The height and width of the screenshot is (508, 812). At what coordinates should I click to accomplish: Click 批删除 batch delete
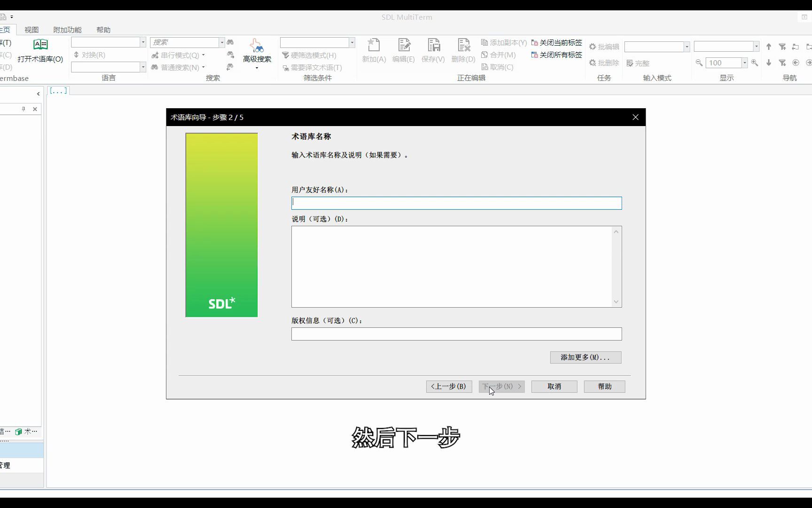604,63
